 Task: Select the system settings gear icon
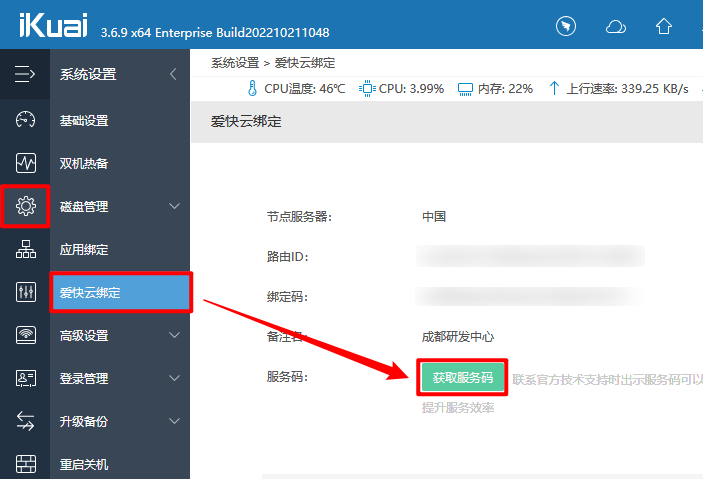26,206
